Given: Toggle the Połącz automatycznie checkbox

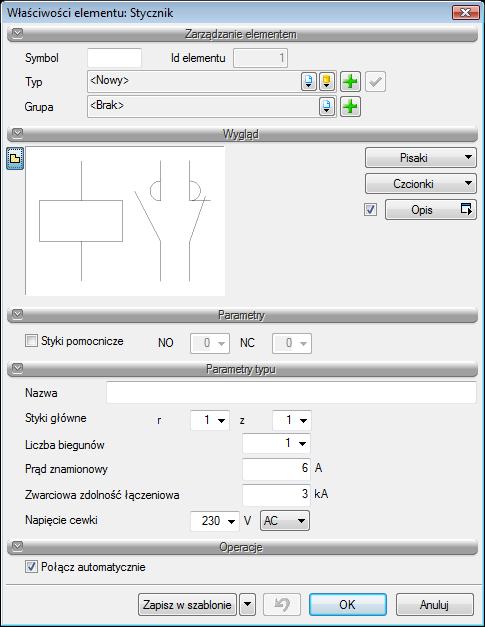Looking at the screenshot, I should pyautogui.click(x=31, y=567).
